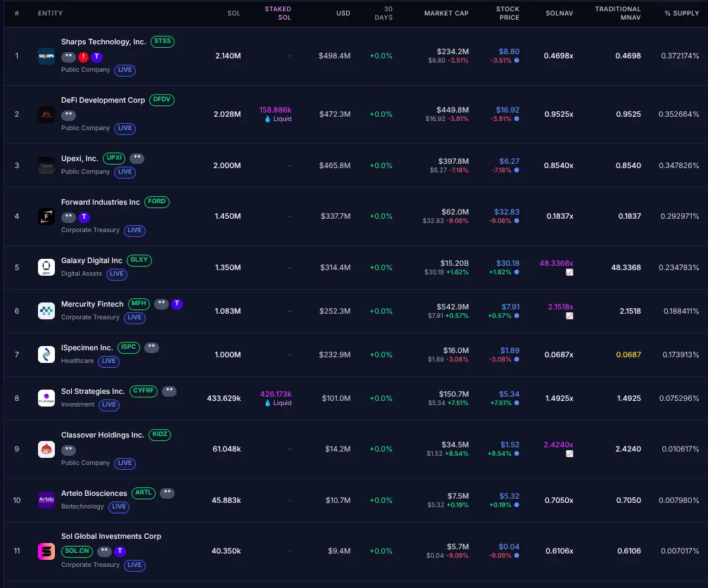708x588 pixels.
Task: Click $30.18 stock price for Galaxy Digital
Action: [x=508, y=263]
